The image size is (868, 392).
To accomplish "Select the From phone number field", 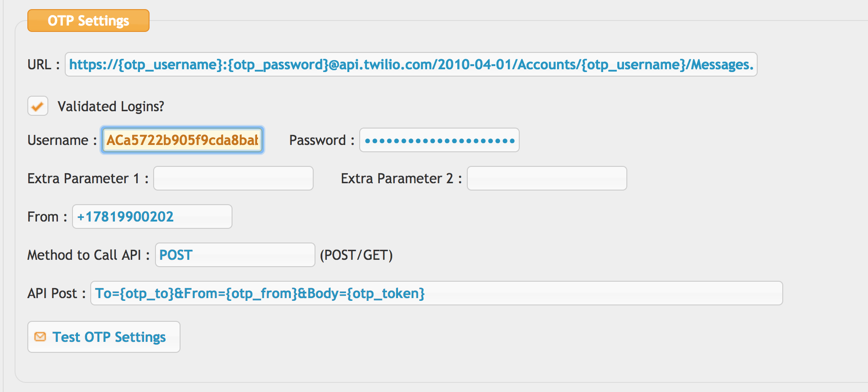I will coord(152,217).
